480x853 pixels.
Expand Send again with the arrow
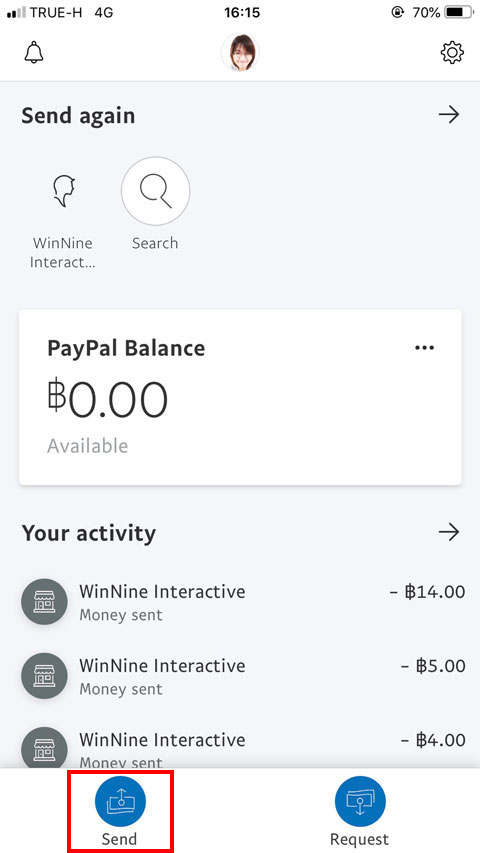pyautogui.click(x=449, y=115)
